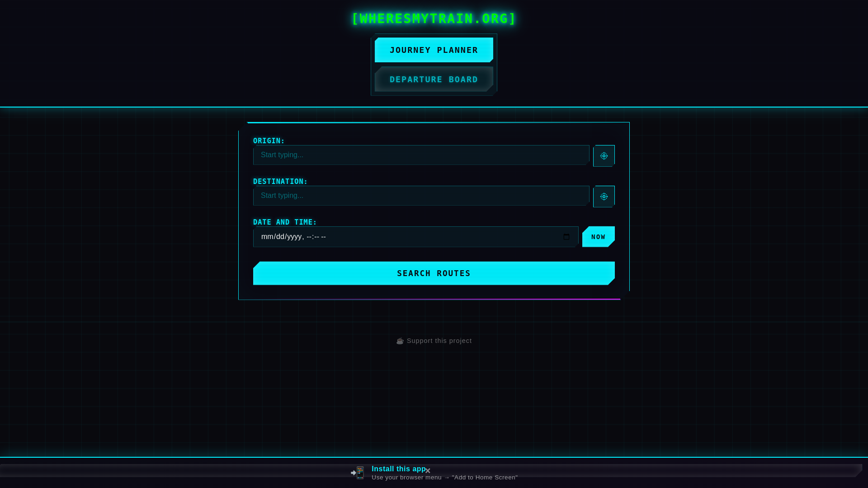Viewport: 868px width, 488px height.
Task: Focus the Destination input field
Action: click(x=421, y=196)
